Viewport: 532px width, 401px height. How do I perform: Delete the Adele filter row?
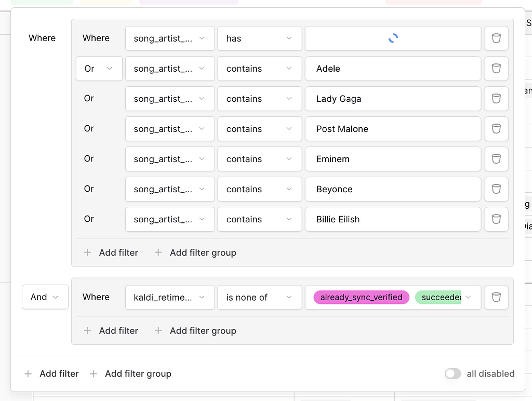tap(496, 69)
